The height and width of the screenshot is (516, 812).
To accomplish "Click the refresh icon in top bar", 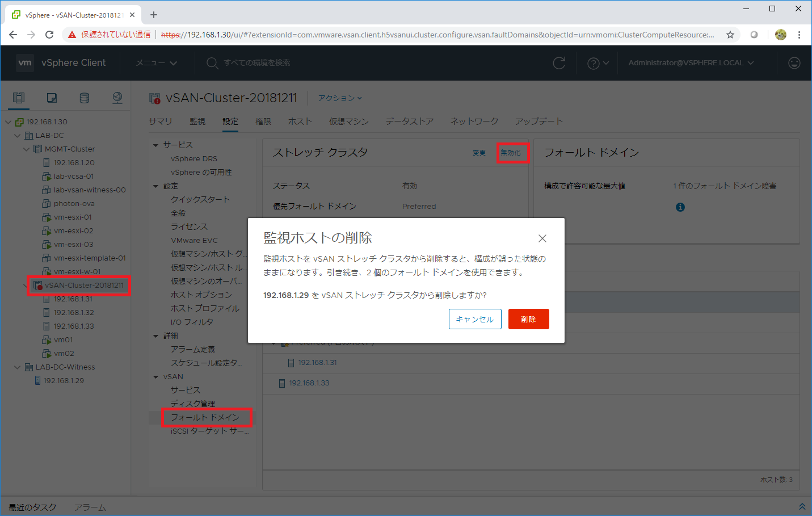I will [x=559, y=63].
